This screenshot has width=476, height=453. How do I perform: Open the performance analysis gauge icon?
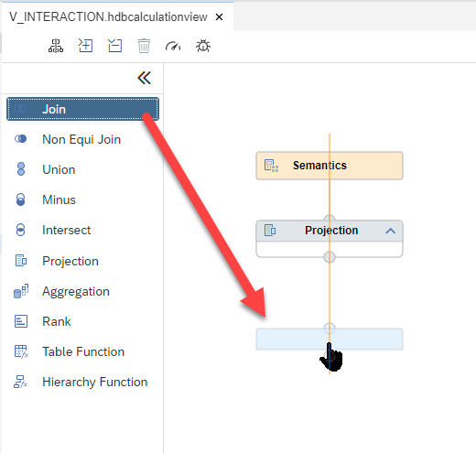pos(173,46)
